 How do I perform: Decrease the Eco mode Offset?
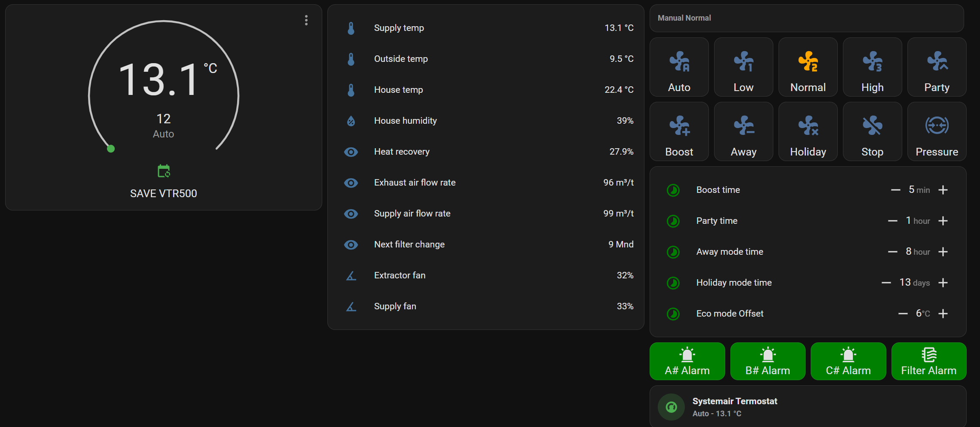tap(901, 313)
